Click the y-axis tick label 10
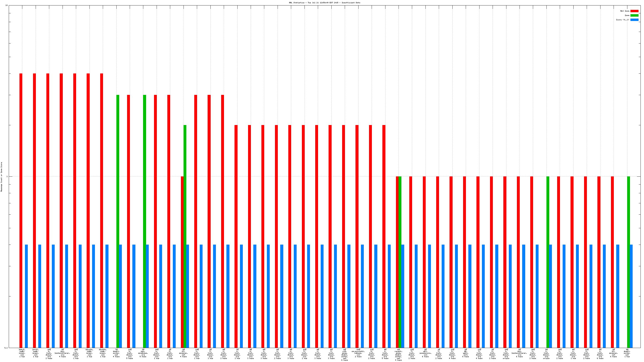This screenshot has height=362, width=644. [7, 5]
